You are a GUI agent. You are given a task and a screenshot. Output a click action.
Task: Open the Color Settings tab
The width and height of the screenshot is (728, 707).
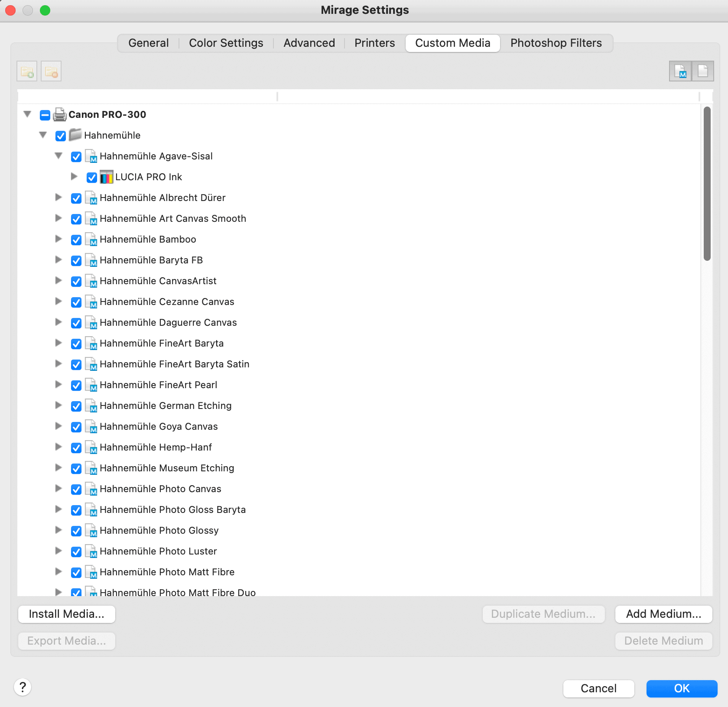pyautogui.click(x=226, y=43)
